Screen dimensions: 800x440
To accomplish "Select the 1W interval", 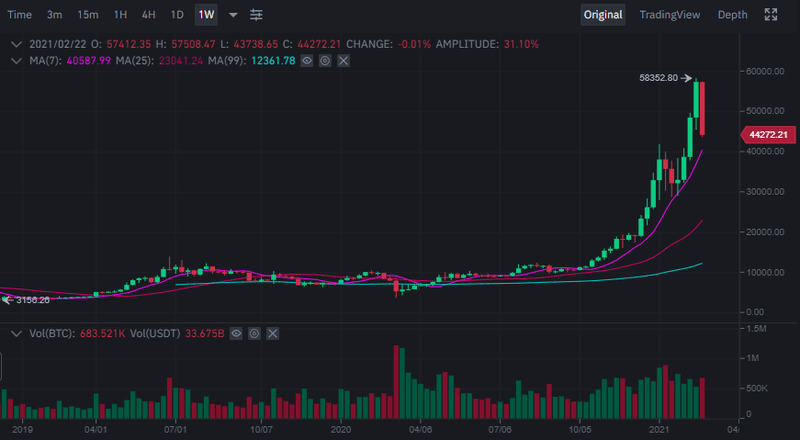I will (x=206, y=15).
